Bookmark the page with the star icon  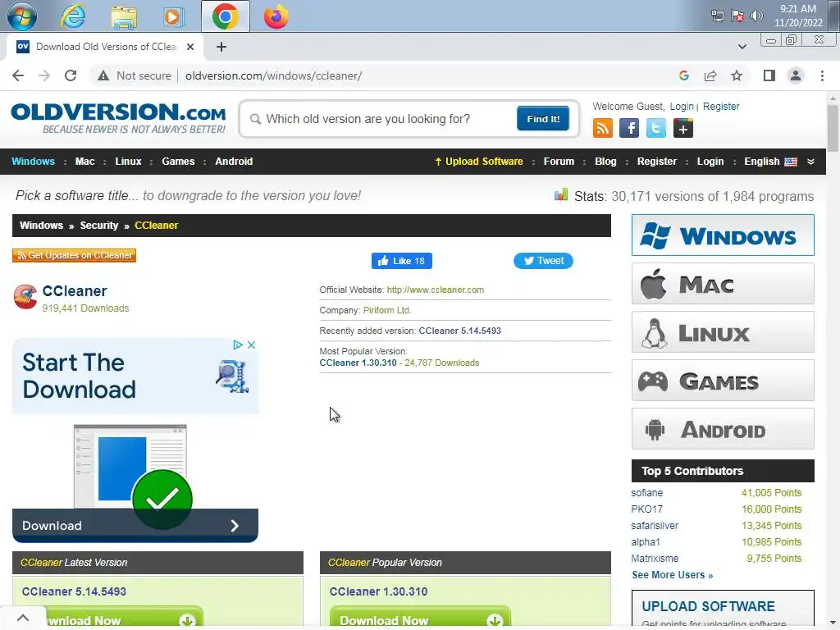click(737, 75)
